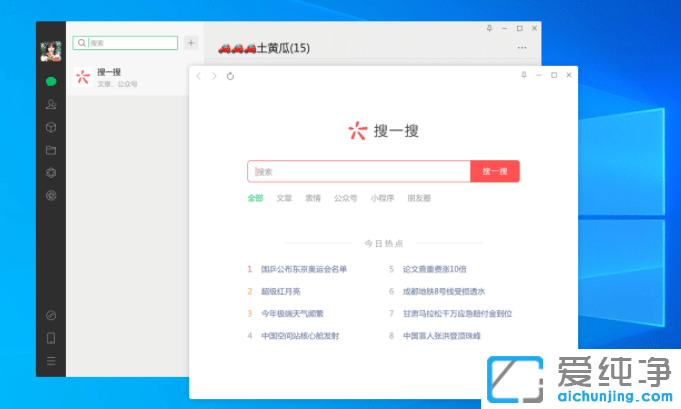
Task: Open the Contacts icon in WeChat sidebar
Action: click(51, 104)
